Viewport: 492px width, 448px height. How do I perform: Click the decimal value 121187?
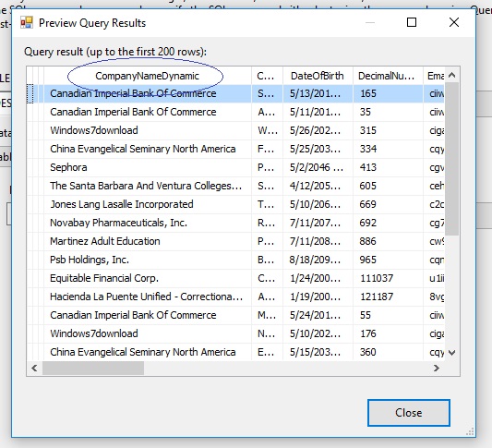[388, 297]
